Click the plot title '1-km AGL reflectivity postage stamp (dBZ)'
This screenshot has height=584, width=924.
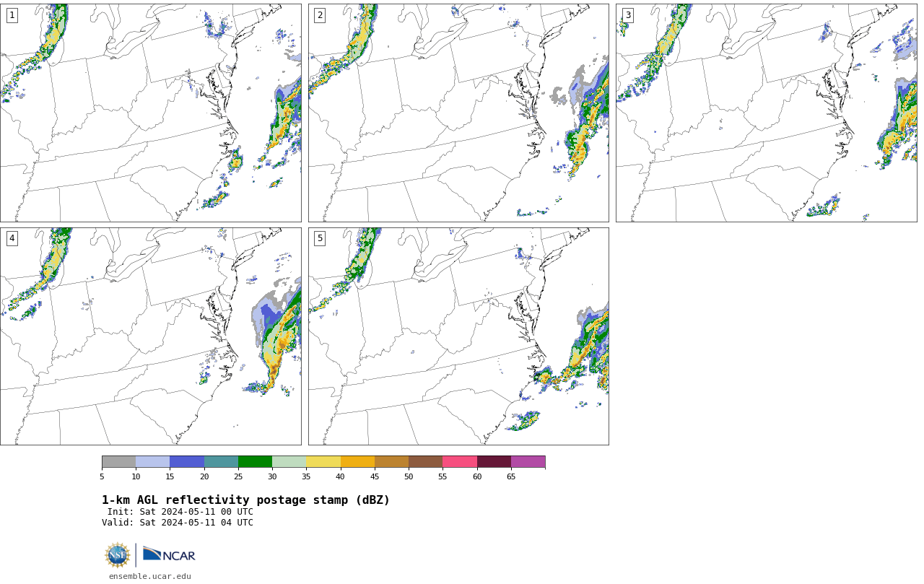coord(245,500)
